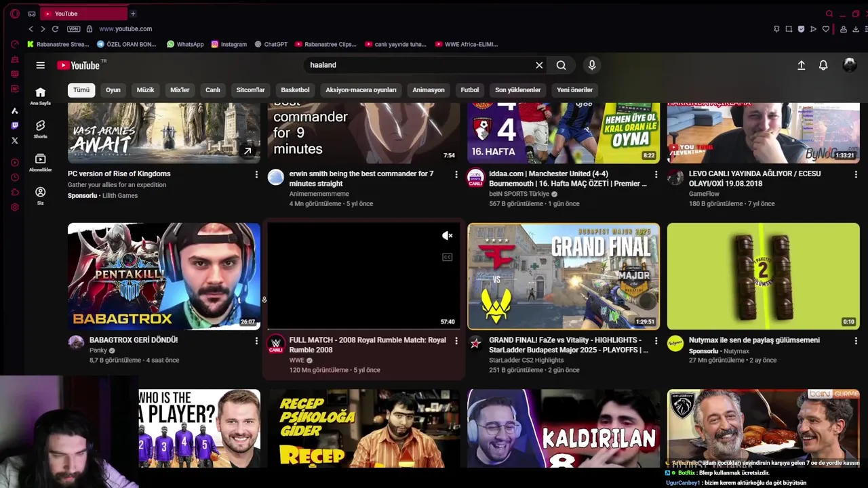Open options menu for erwin smith video
The width and height of the screenshot is (868, 488).
pos(456,175)
